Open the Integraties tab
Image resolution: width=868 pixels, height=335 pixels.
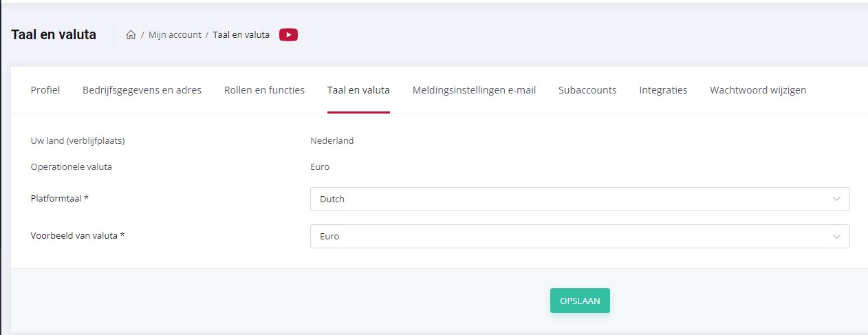663,90
